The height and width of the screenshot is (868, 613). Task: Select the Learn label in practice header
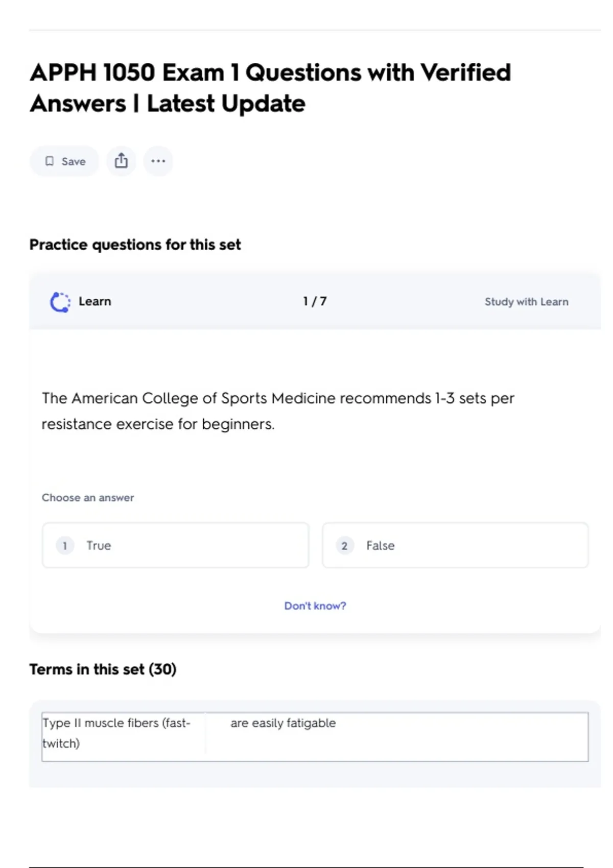(x=95, y=301)
